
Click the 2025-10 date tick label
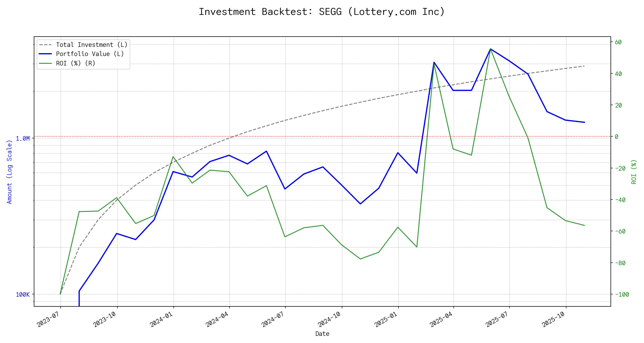[554, 319]
